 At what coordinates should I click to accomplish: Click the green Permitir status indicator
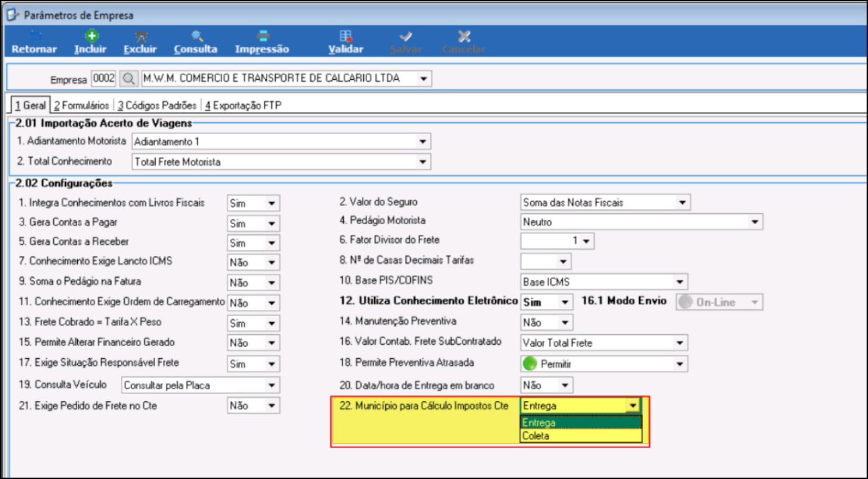pyautogui.click(x=530, y=364)
